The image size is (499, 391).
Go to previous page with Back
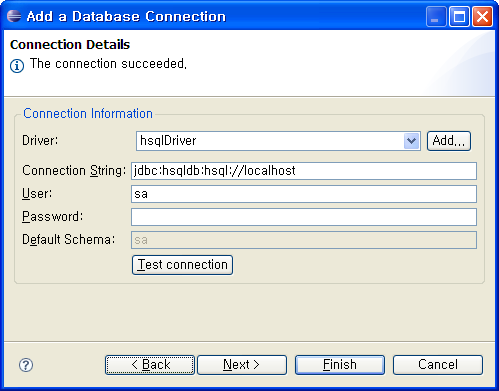150,365
